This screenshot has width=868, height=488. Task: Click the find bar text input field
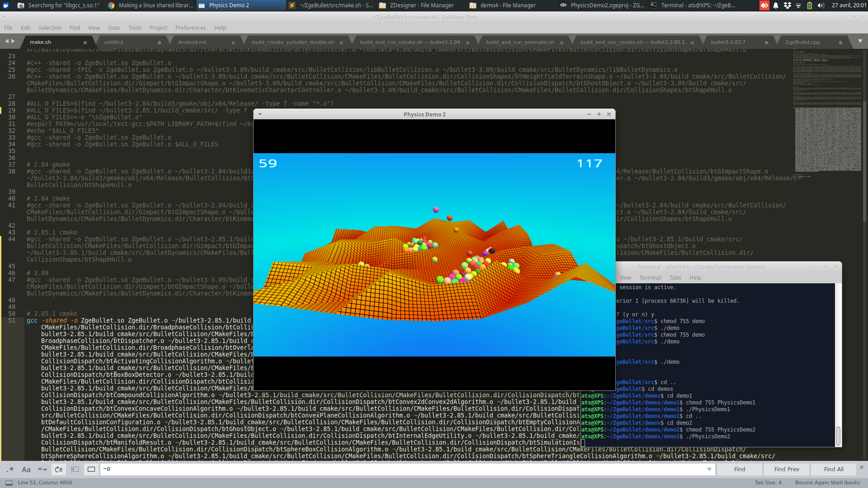coord(402,469)
